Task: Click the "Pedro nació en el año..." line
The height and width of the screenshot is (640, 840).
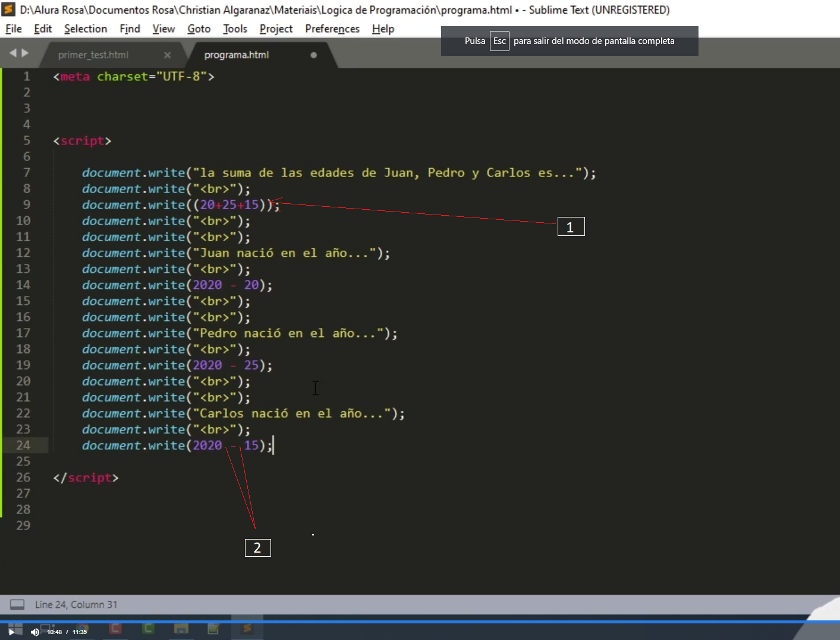Action: click(x=240, y=333)
